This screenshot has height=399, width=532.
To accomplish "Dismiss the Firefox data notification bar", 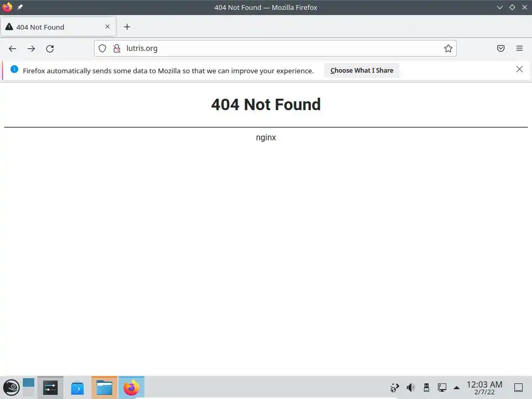I will tap(520, 69).
